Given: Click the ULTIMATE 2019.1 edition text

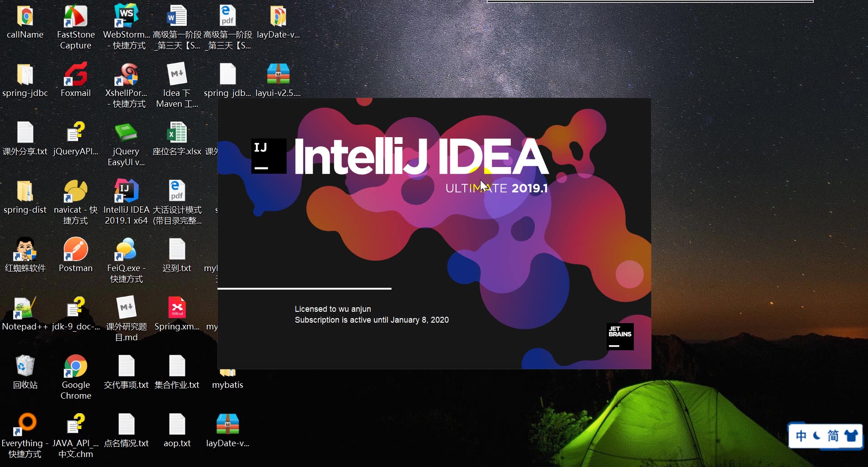Looking at the screenshot, I should (496, 188).
